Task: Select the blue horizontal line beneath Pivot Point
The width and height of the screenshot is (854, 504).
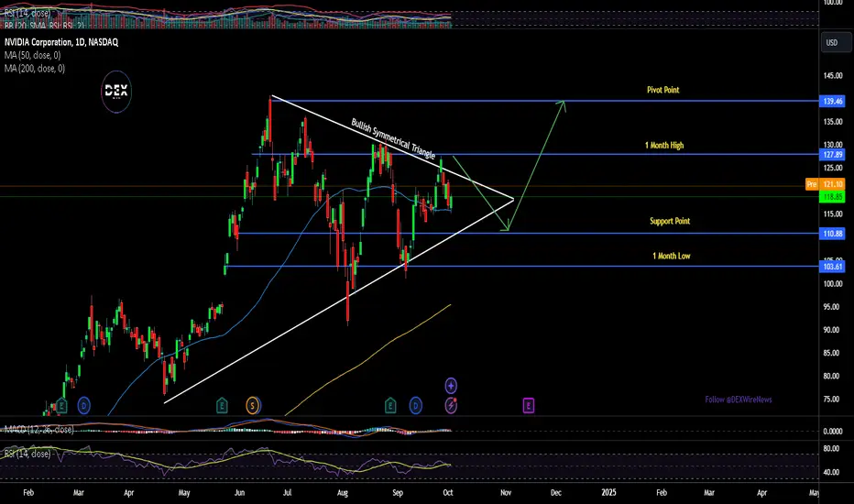Action: click(x=544, y=101)
